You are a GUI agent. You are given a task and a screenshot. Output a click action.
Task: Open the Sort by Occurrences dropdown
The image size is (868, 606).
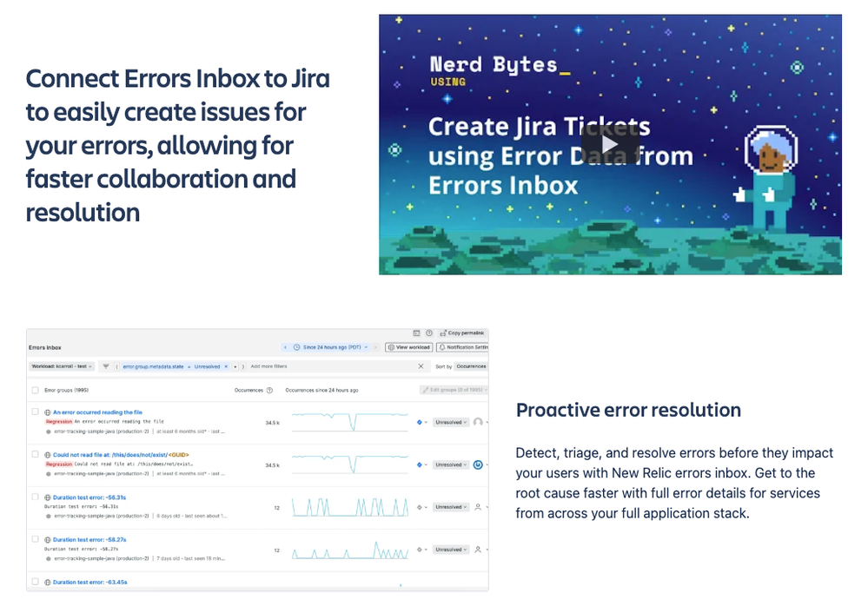click(471, 366)
